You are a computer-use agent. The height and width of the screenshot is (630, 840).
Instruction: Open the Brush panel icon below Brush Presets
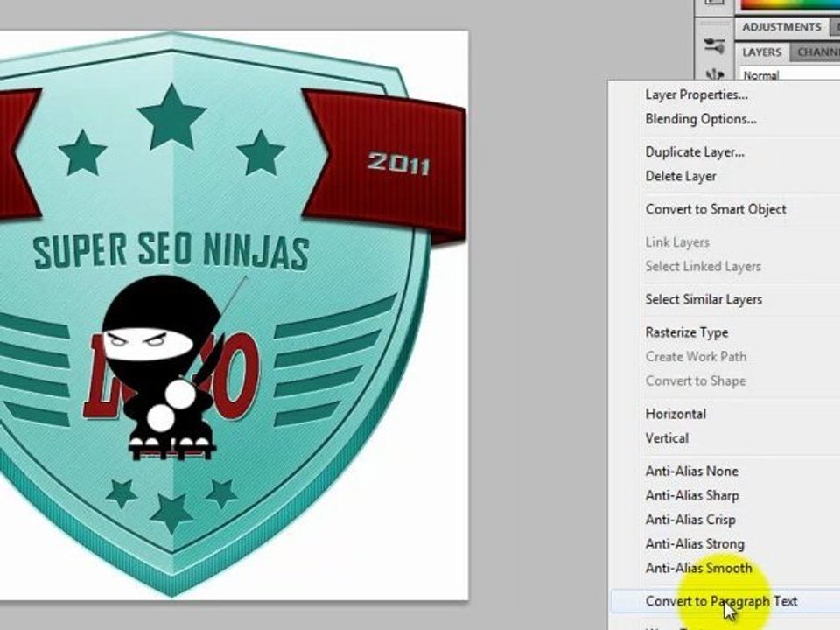[714, 73]
